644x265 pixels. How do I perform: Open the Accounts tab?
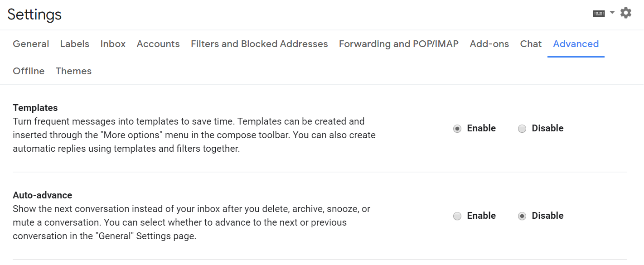click(x=158, y=44)
